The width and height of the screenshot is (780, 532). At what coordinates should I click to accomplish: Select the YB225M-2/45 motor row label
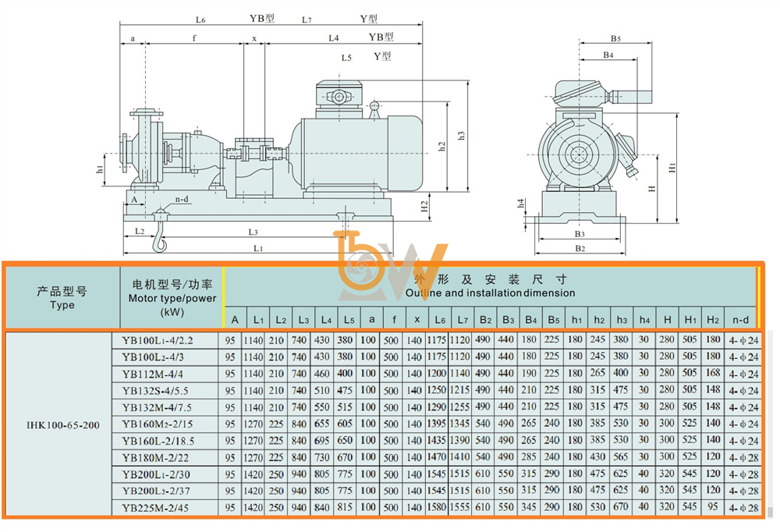(154, 508)
